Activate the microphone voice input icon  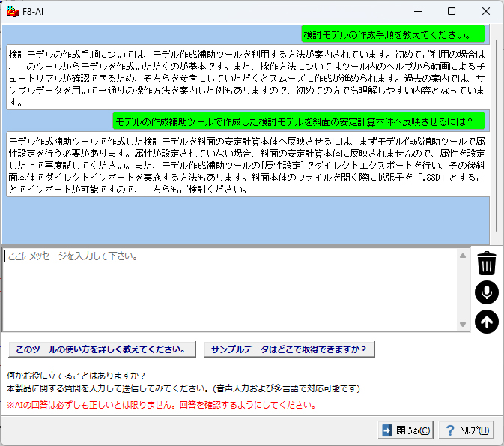(487, 293)
